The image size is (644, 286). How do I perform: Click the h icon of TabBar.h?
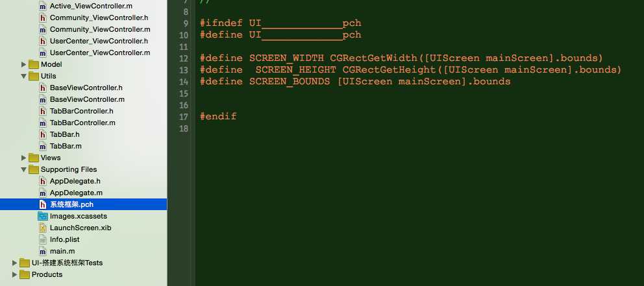(43, 135)
